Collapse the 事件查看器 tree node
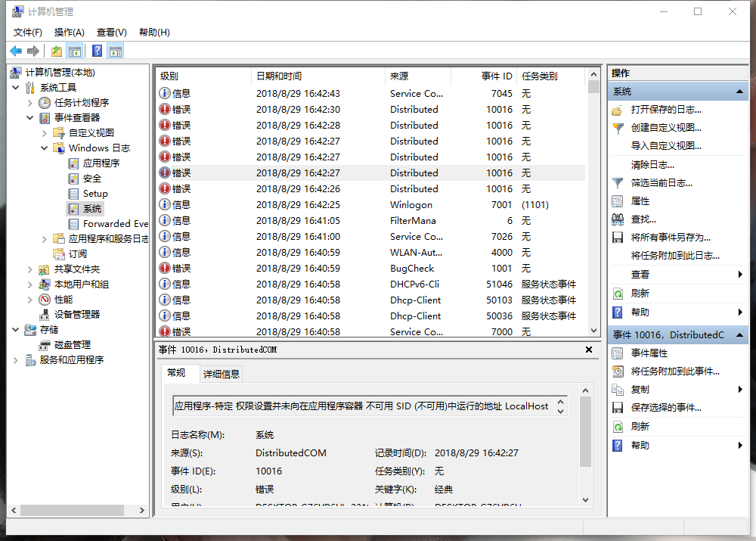The width and height of the screenshot is (756, 541). click(x=30, y=118)
